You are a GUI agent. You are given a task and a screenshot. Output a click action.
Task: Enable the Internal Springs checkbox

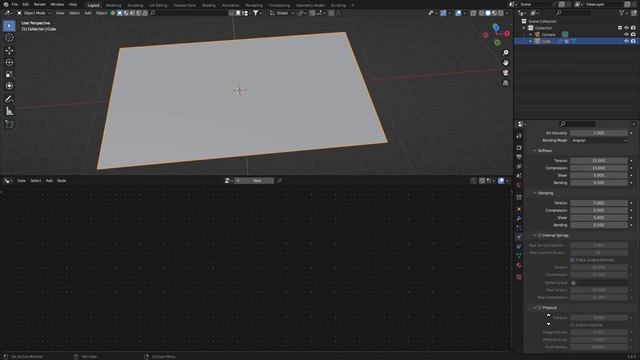point(540,236)
